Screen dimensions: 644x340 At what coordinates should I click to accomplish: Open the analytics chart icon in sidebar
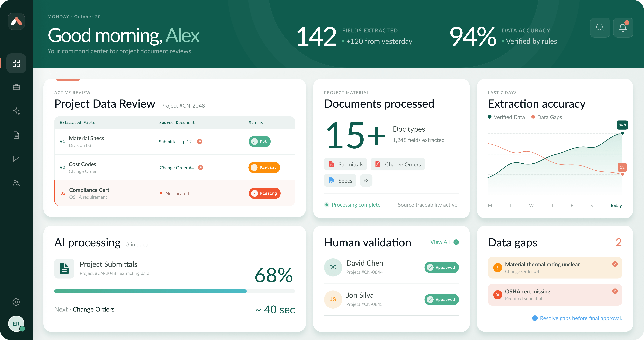pyautogui.click(x=16, y=159)
